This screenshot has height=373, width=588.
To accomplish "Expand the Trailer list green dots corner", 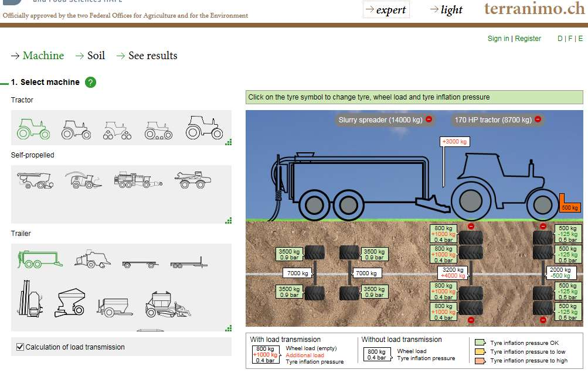I will point(228,328).
